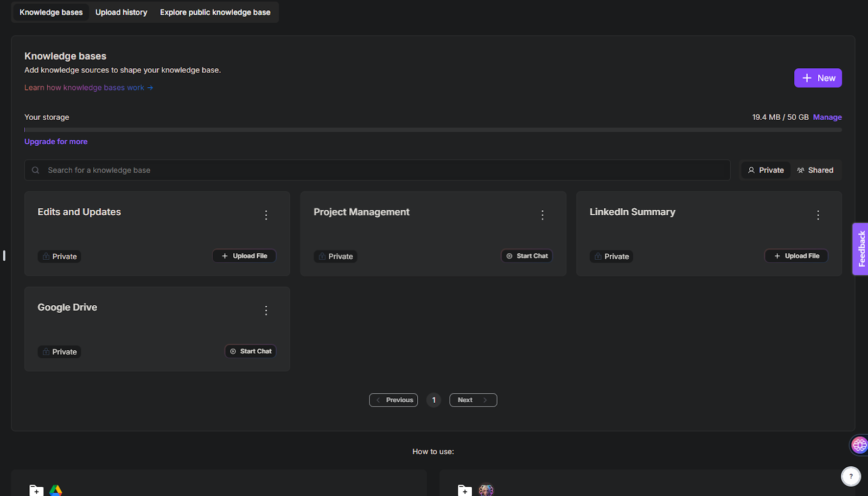Click the add-folder icon beside Google Drive logo

pos(36,491)
